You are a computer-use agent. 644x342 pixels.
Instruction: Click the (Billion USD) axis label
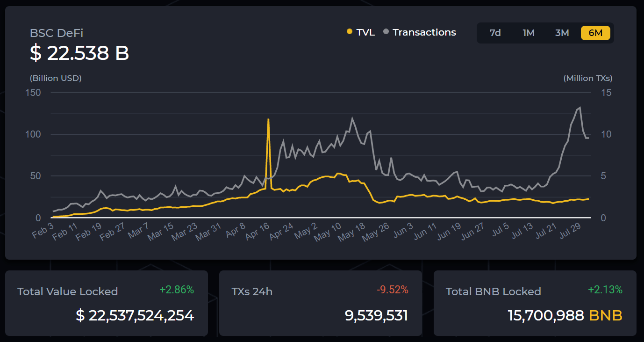click(56, 78)
